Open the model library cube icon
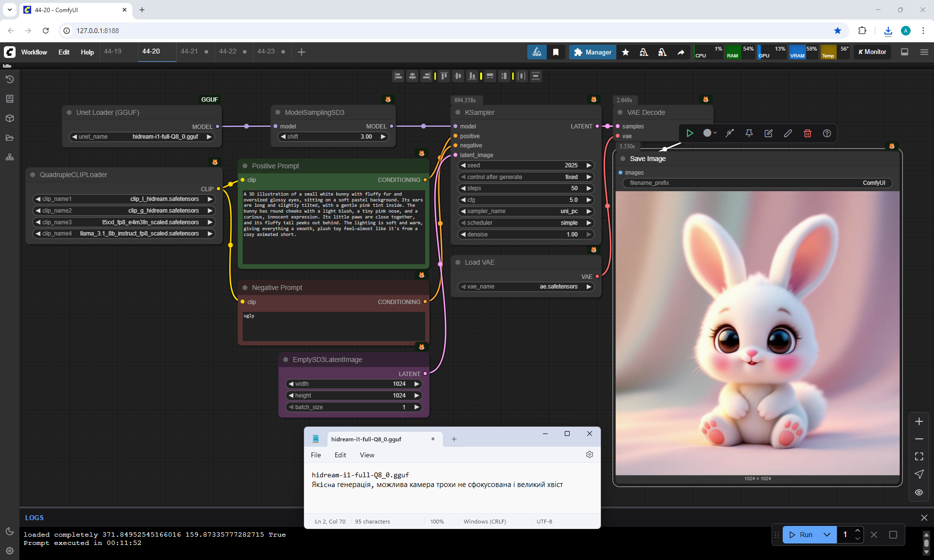934x560 pixels. [10, 118]
